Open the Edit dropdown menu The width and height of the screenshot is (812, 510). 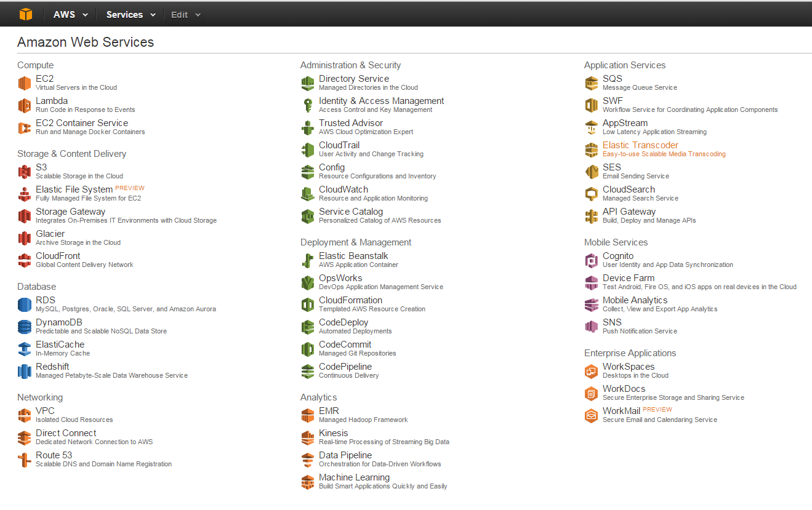[186, 15]
